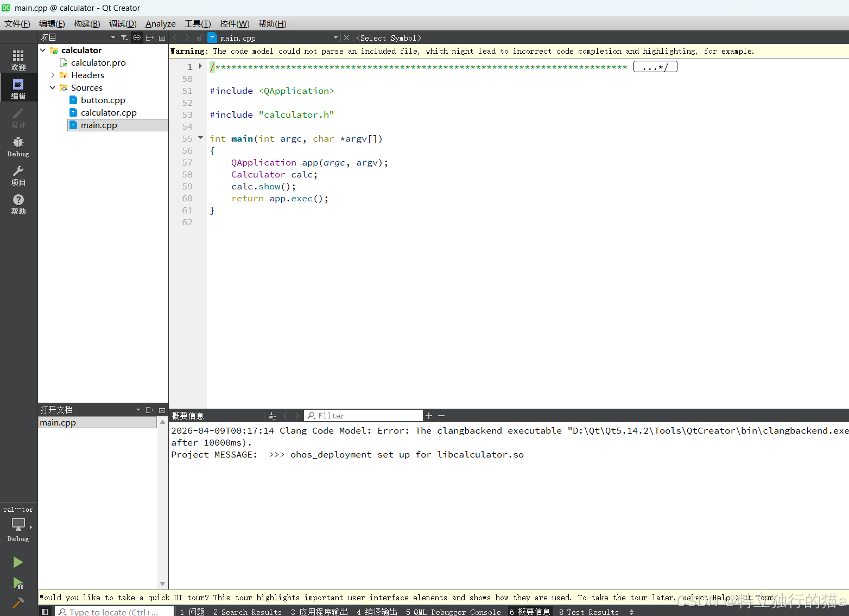Open the 构建(B) menu
The height and width of the screenshot is (616, 849).
87,23
